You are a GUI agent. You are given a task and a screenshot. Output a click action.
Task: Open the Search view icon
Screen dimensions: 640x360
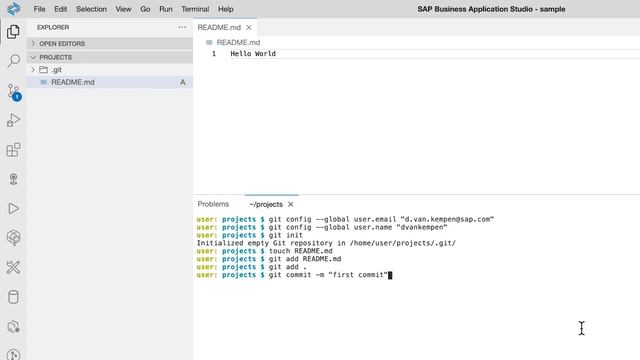[13, 61]
